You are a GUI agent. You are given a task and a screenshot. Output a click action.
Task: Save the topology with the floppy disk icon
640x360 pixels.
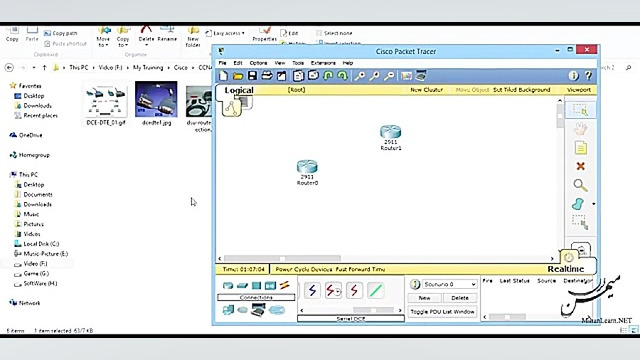(252, 76)
